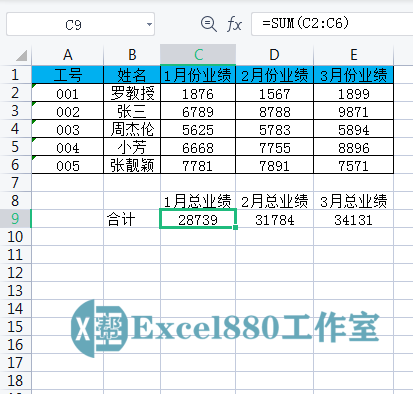Select row 18 header
413x394 pixels.
pyautogui.click(x=15, y=381)
